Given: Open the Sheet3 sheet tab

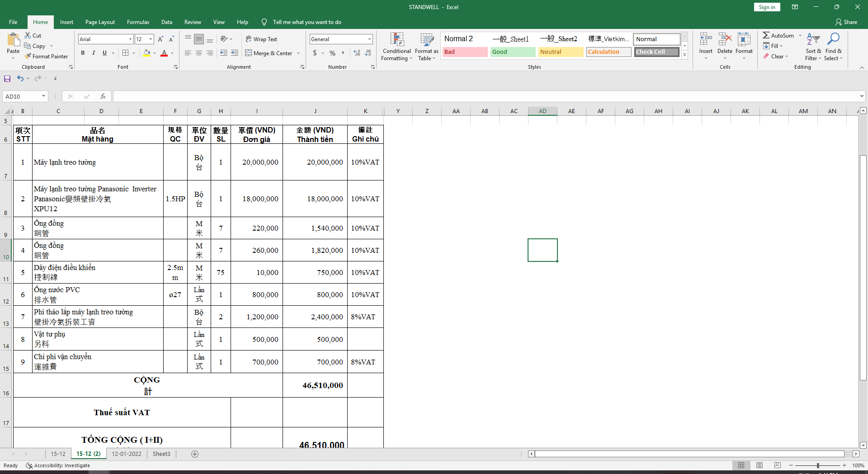Looking at the screenshot, I should tap(161, 454).
